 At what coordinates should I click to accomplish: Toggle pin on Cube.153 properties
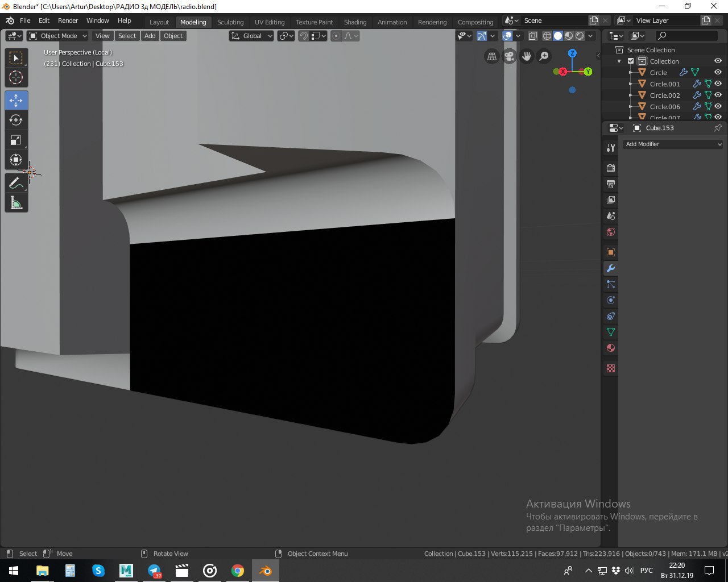coord(718,128)
